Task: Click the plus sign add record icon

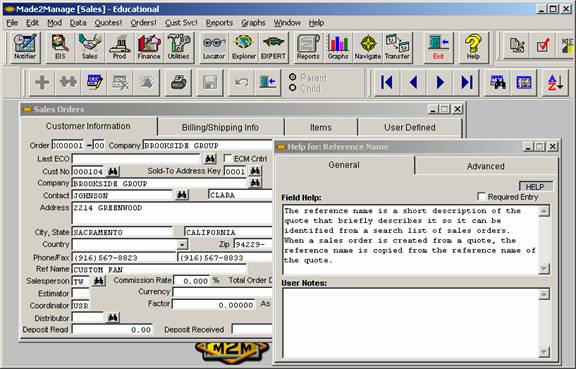Action: [42, 82]
